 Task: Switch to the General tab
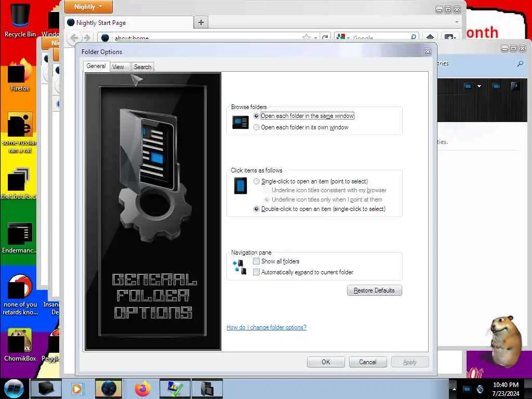96,66
